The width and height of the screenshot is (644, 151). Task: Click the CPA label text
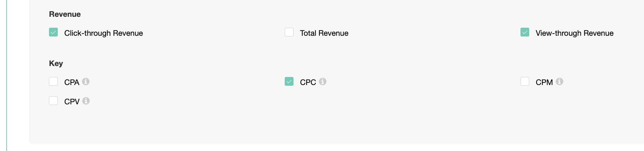click(x=72, y=82)
